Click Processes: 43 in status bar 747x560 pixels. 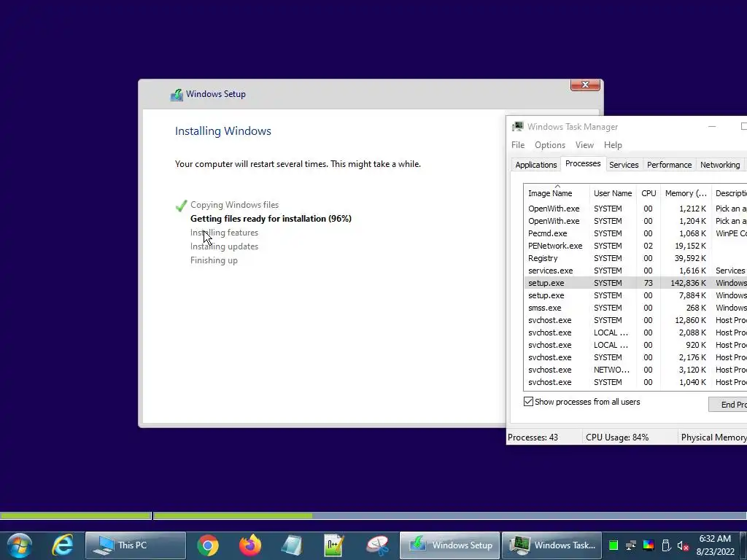(x=533, y=437)
